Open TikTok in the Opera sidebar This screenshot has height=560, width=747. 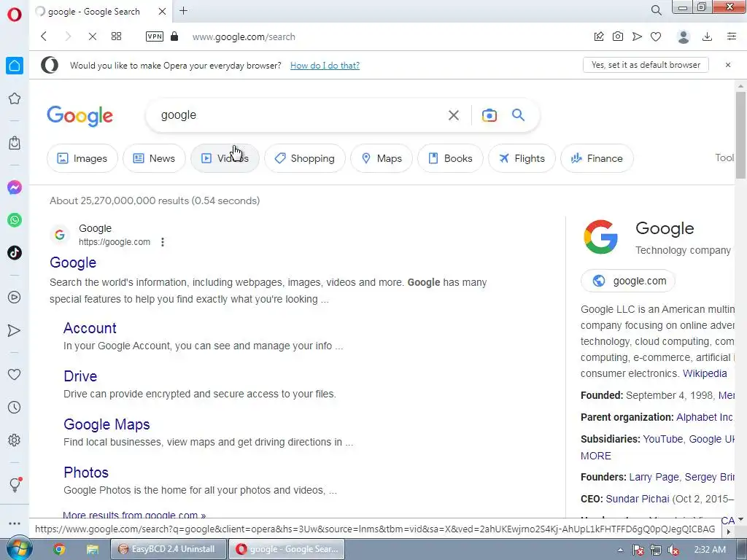tap(15, 252)
